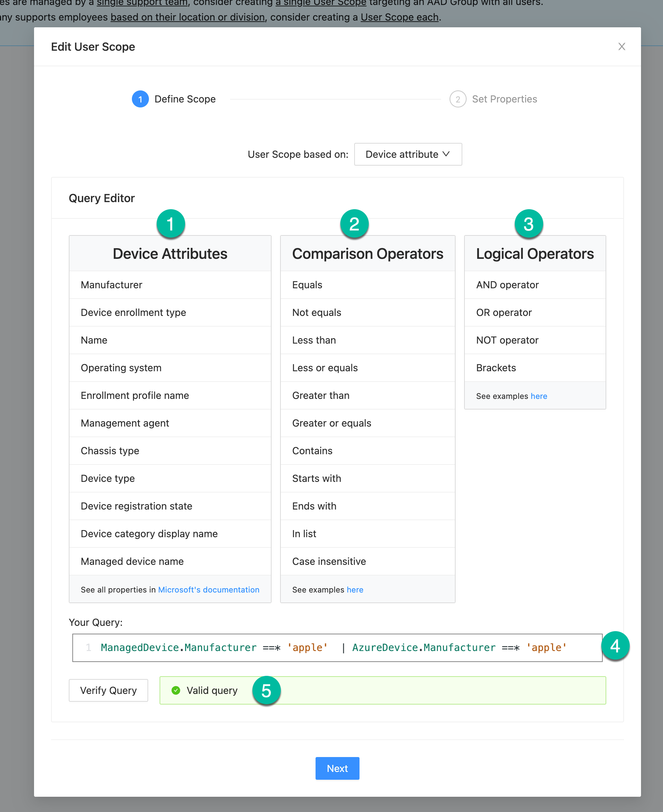Click green badge number 1 above Device Attributes
The image size is (663, 812).
pyautogui.click(x=171, y=224)
